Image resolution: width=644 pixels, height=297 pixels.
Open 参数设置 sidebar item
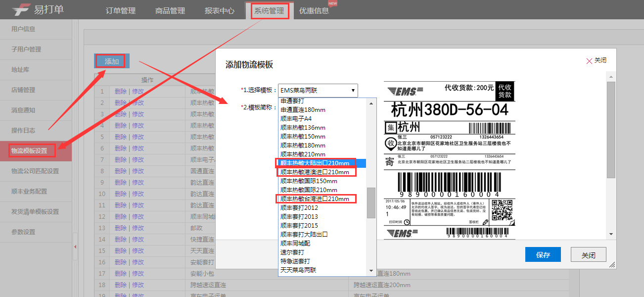pos(36,232)
